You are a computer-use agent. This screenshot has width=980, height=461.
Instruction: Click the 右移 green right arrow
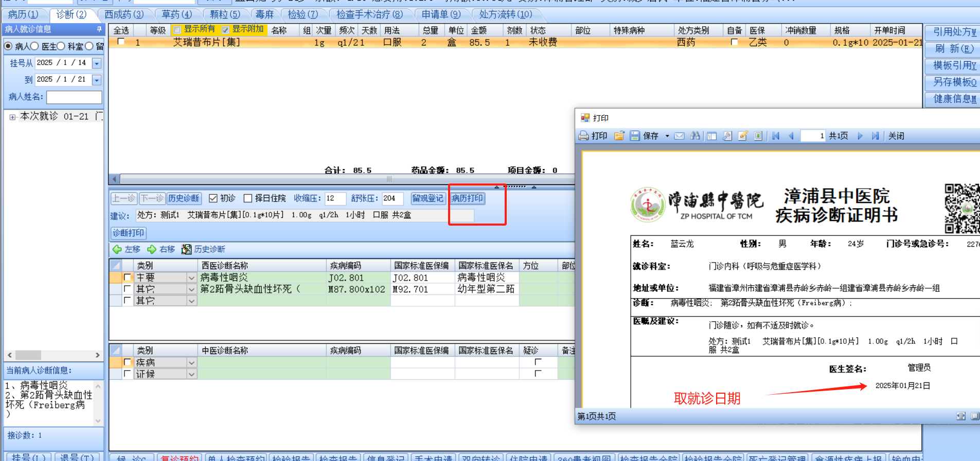tap(152, 249)
